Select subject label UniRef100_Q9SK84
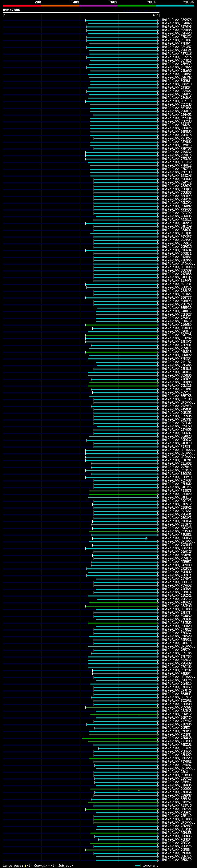 coord(176,88)
